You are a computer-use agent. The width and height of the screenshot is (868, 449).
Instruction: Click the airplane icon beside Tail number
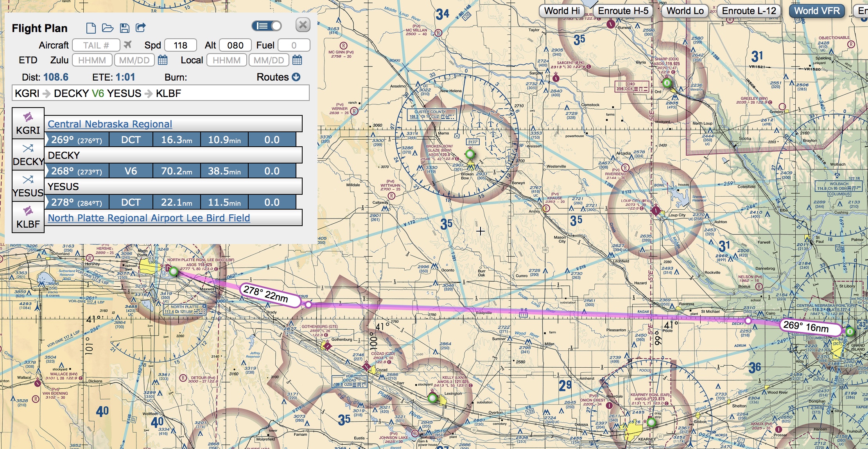click(127, 45)
